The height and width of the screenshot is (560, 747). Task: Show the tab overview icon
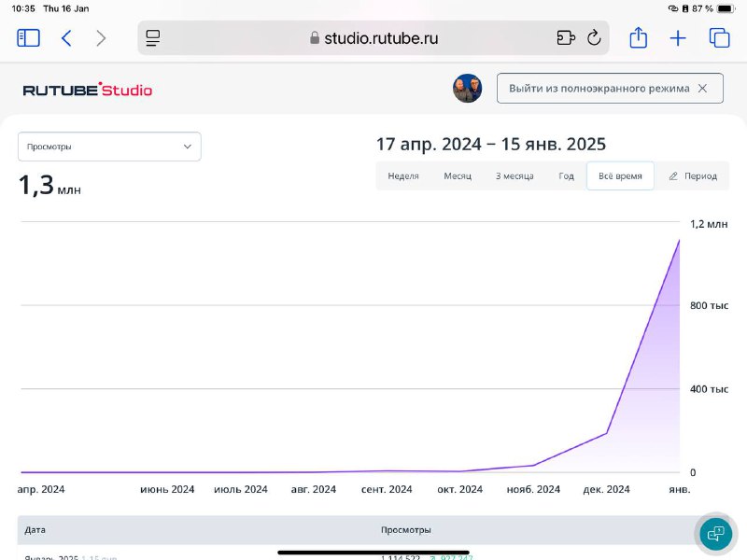click(x=719, y=37)
